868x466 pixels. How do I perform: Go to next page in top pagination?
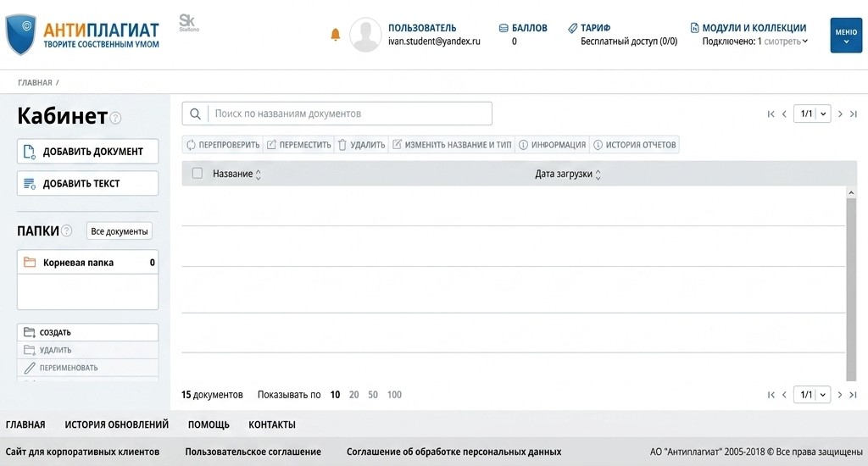pyautogui.click(x=840, y=114)
